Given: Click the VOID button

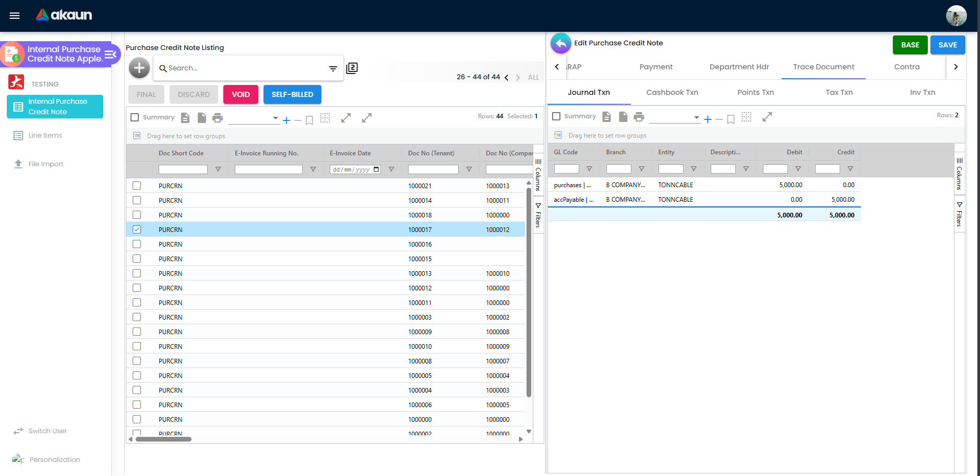Looking at the screenshot, I should [241, 94].
